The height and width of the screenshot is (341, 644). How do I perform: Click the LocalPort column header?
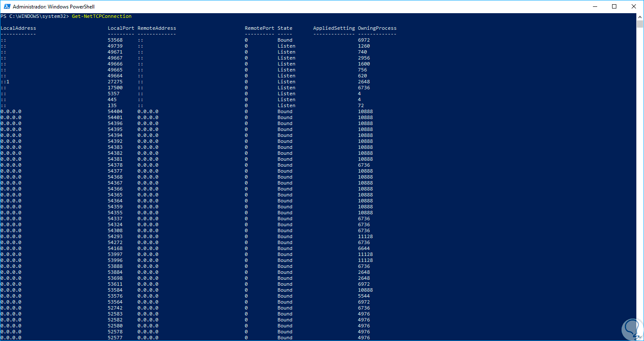point(121,28)
